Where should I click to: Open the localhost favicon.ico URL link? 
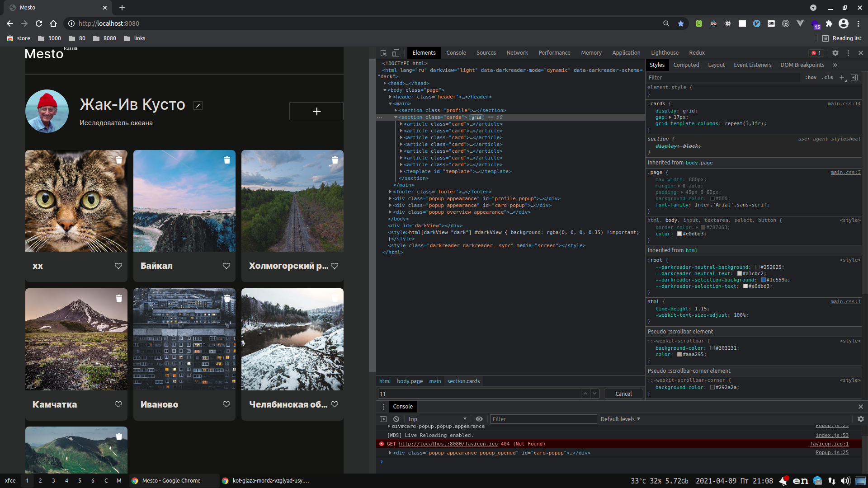tap(448, 444)
